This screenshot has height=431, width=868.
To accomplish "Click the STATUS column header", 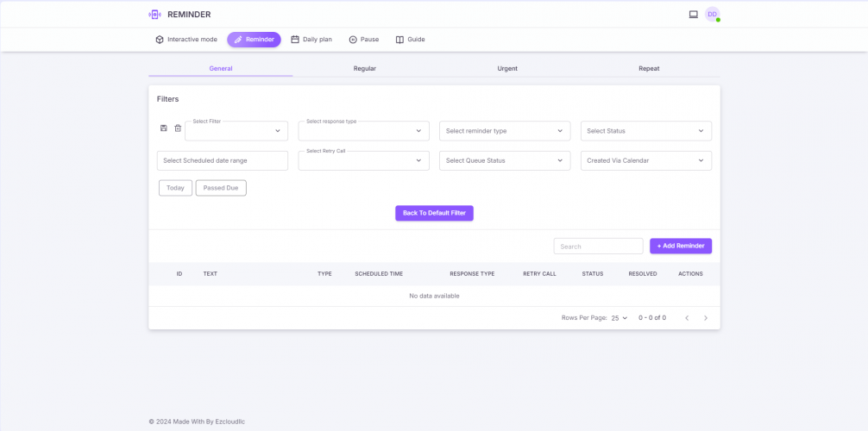I will coord(592,274).
